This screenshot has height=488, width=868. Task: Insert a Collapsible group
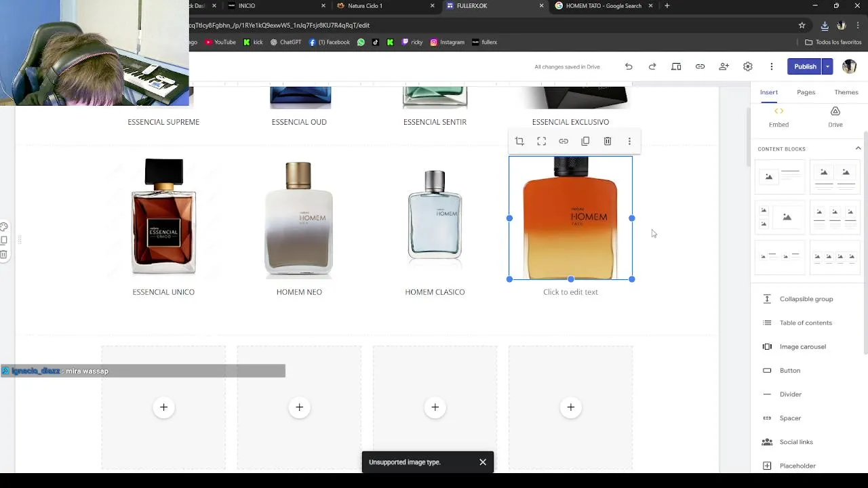click(x=807, y=299)
